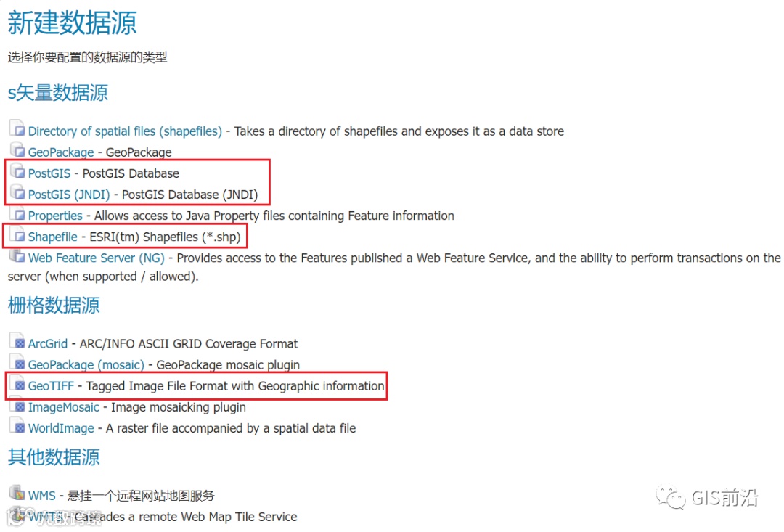Select the WorldImage link
Viewport: 784px width, 532px height.
(61, 428)
